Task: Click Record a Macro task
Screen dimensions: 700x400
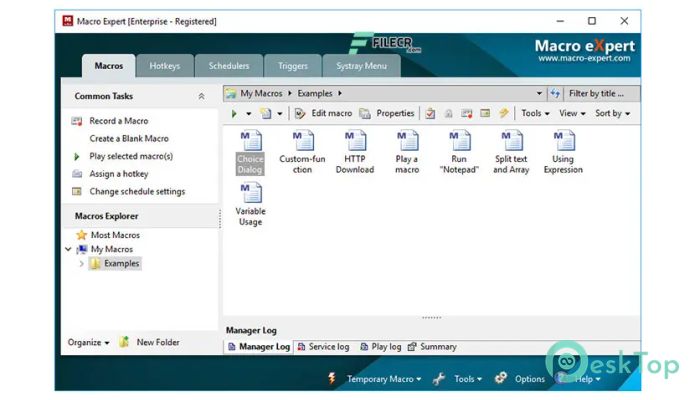Action: 119,121
